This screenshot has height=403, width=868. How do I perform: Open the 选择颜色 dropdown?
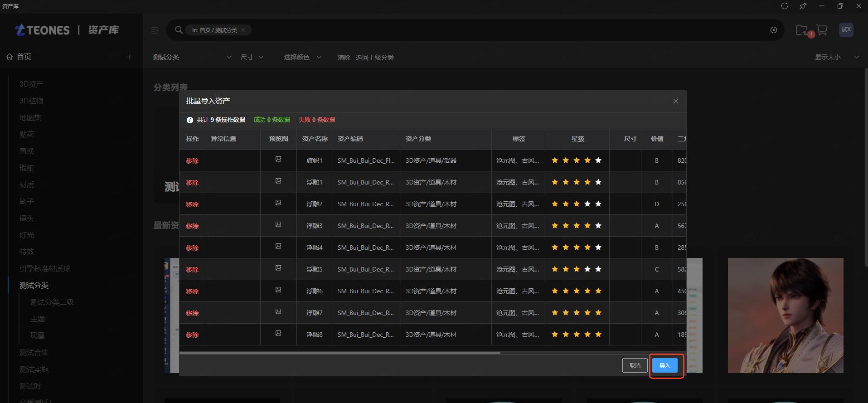tap(302, 57)
